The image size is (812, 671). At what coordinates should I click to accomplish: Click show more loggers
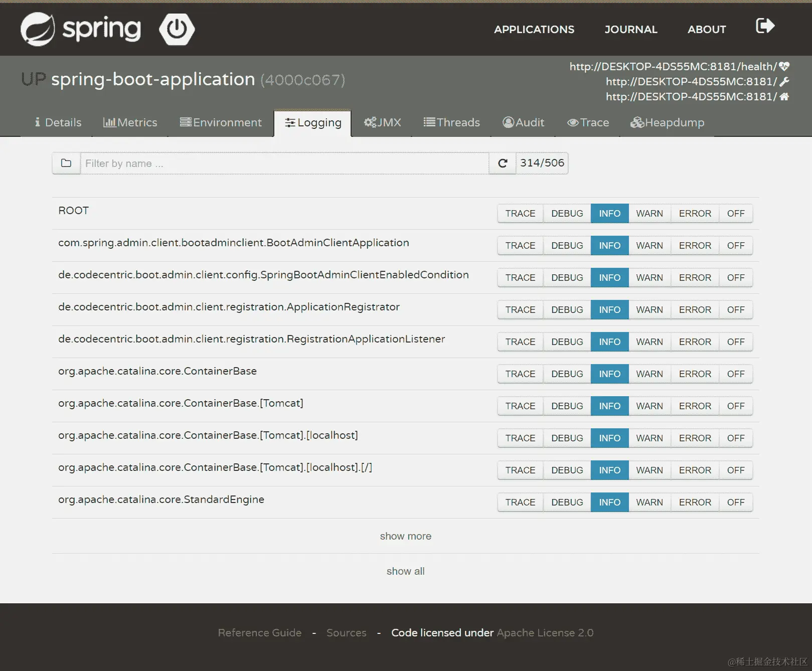405,536
